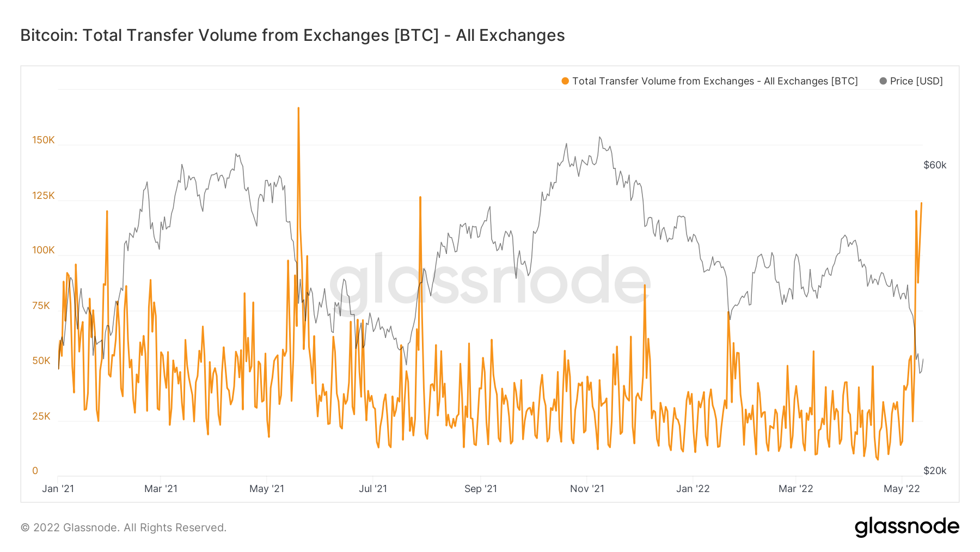Image resolution: width=980 pixels, height=552 pixels.
Task: Click the $20k price axis label
Action: coord(935,471)
